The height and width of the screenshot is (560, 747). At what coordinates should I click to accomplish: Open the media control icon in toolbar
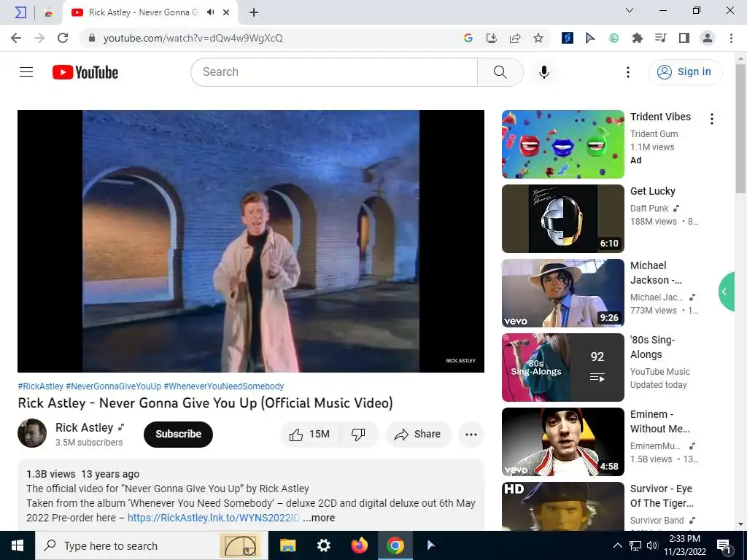click(660, 38)
